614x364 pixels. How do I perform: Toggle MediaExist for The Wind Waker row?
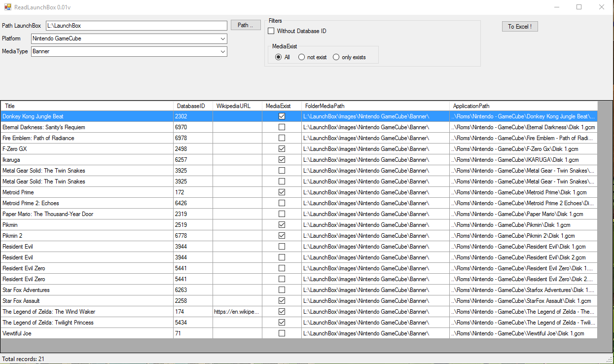pos(282,312)
